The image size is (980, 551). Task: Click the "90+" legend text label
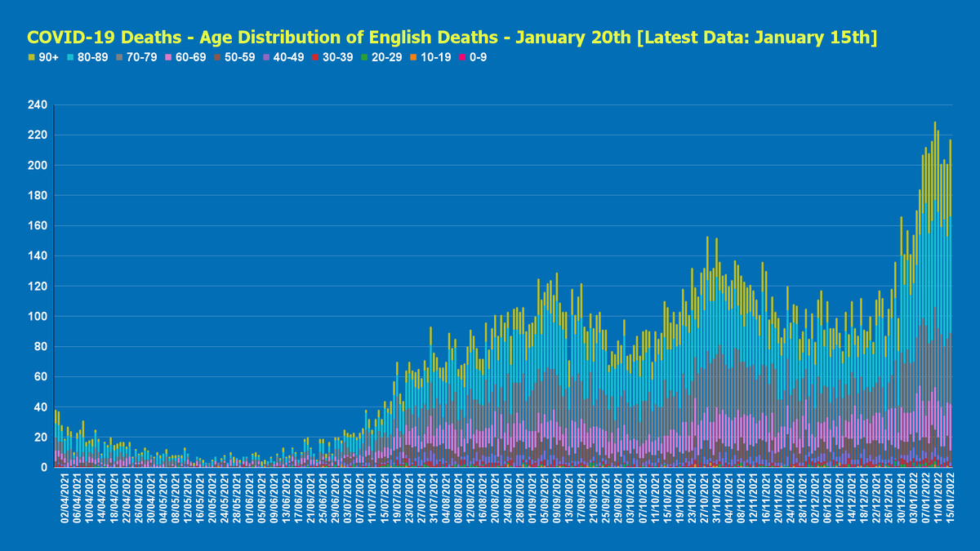(x=48, y=57)
